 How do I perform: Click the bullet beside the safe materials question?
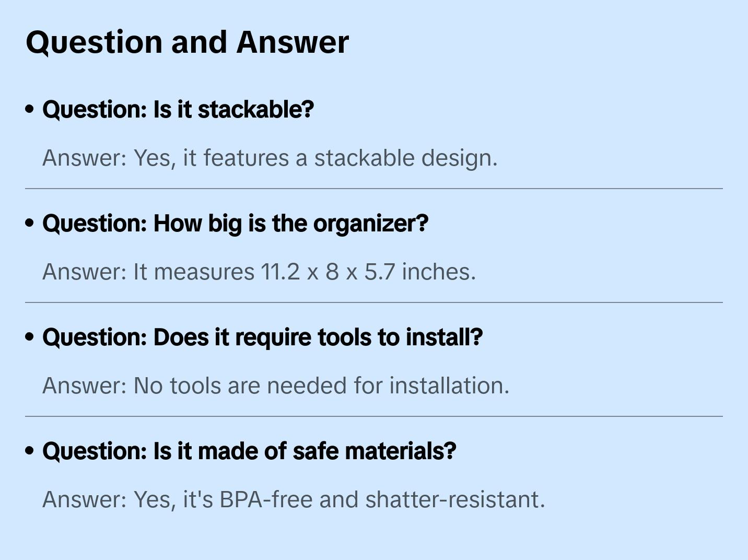pos(30,451)
